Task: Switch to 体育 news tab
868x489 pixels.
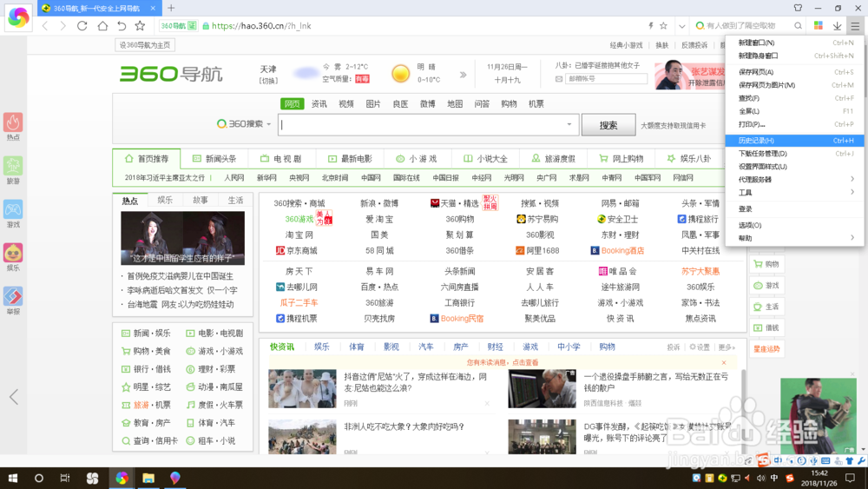Action: (x=357, y=347)
